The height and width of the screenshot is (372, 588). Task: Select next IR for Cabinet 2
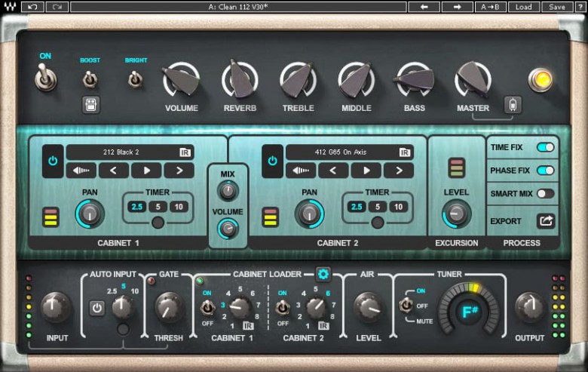(x=399, y=171)
